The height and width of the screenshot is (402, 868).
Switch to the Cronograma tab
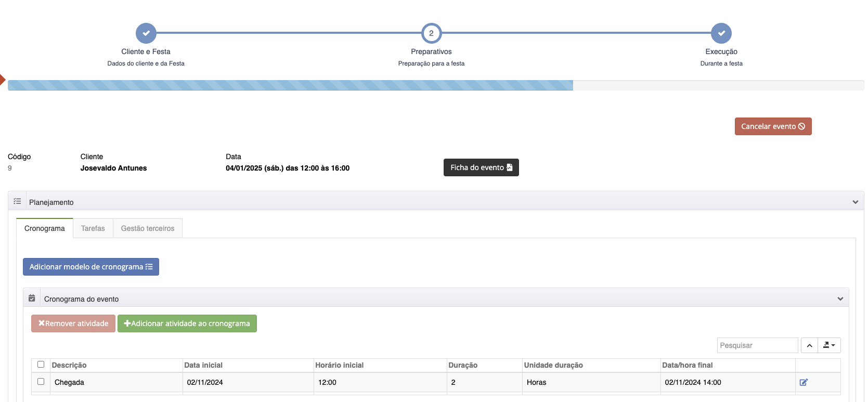click(45, 228)
